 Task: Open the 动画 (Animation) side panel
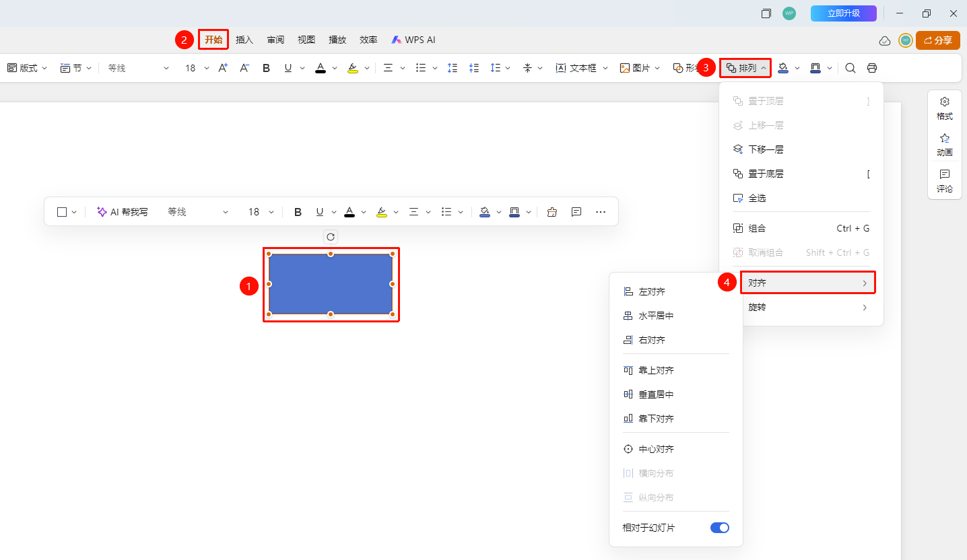pyautogui.click(x=945, y=145)
